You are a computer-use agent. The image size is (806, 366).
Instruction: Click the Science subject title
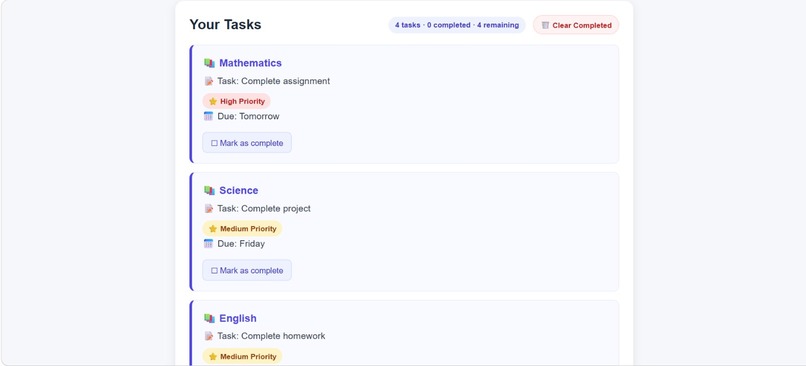coord(239,190)
